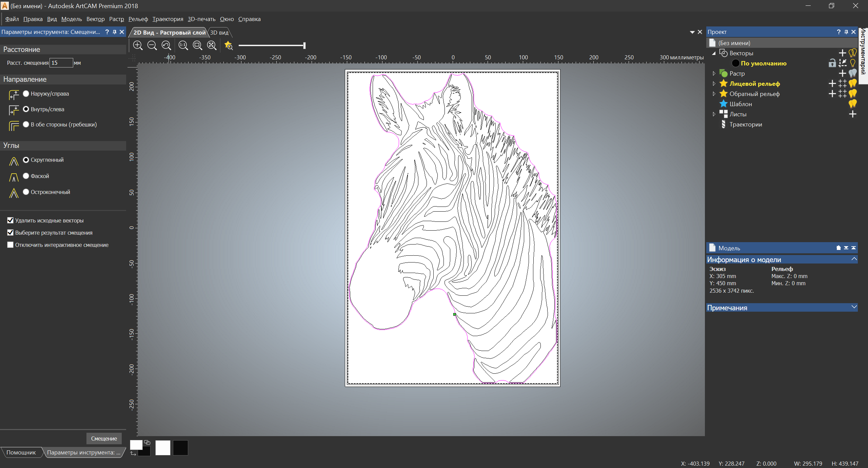Select the Фаской corner option
This screenshot has width=868, height=468.
pos(26,176)
